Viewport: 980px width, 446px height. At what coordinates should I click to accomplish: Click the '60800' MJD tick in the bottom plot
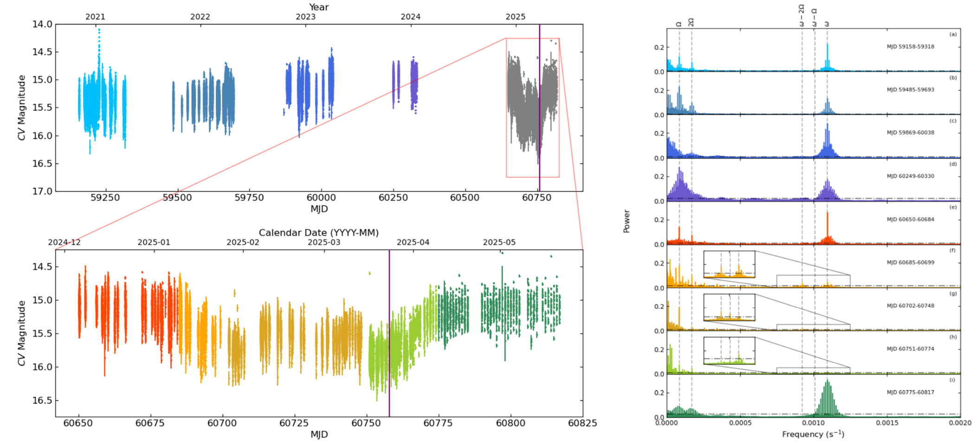511,423
